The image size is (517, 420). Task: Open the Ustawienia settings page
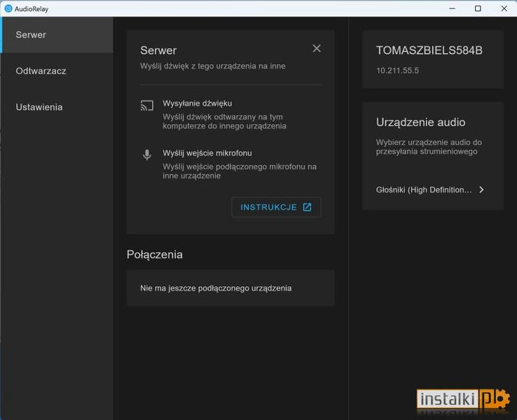(57, 107)
